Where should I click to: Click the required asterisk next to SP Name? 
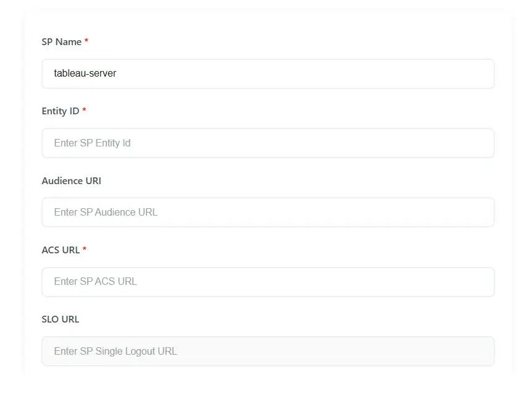tap(85, 41)
